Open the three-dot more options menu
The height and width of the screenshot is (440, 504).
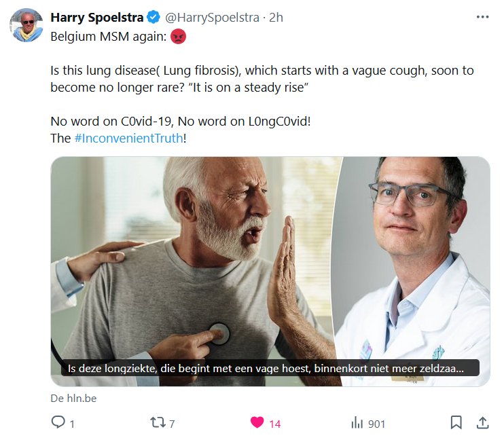pyautogui.click(x=482, y=18)
